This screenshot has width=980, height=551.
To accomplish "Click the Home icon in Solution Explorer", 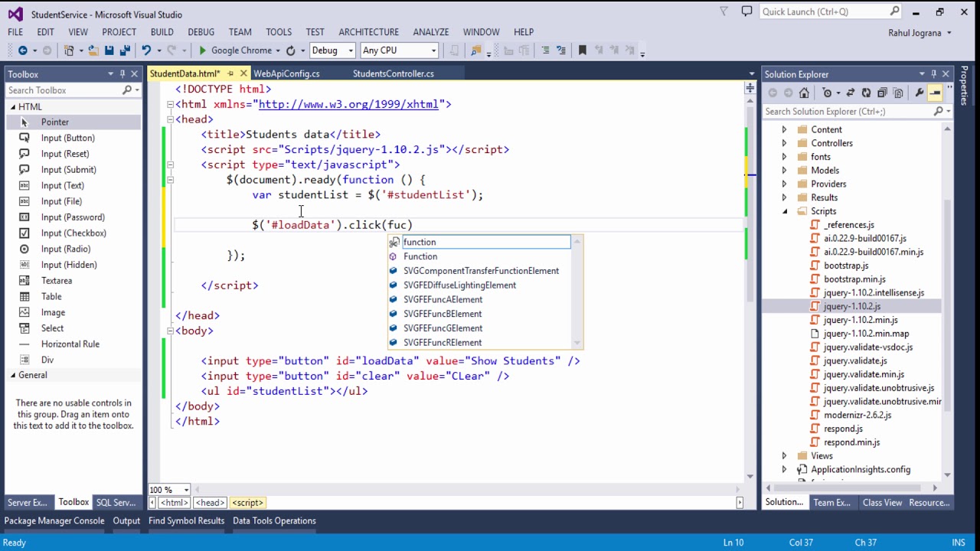I will pyautogui.click(x=804, y=93).
